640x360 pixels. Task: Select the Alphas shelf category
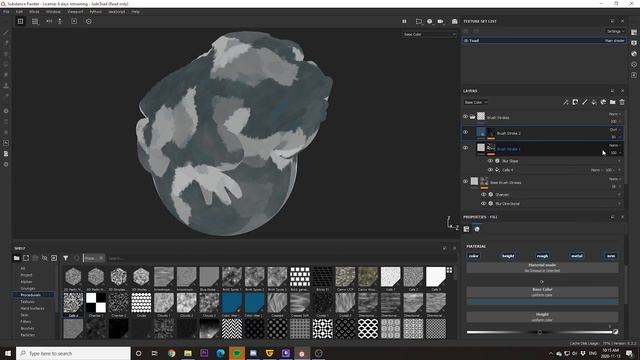27,282
